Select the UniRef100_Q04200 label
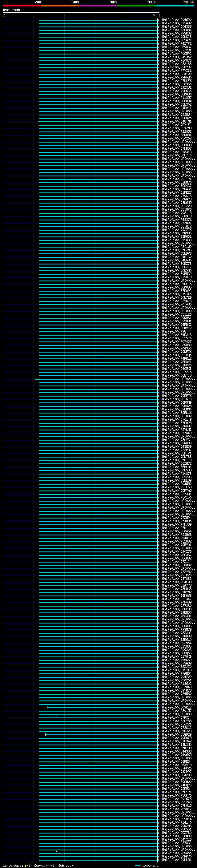197x868 pixels. [x=177, y=775]
